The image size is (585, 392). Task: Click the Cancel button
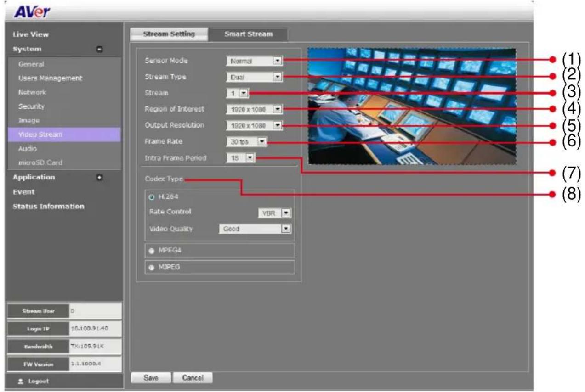coord(193,377)
